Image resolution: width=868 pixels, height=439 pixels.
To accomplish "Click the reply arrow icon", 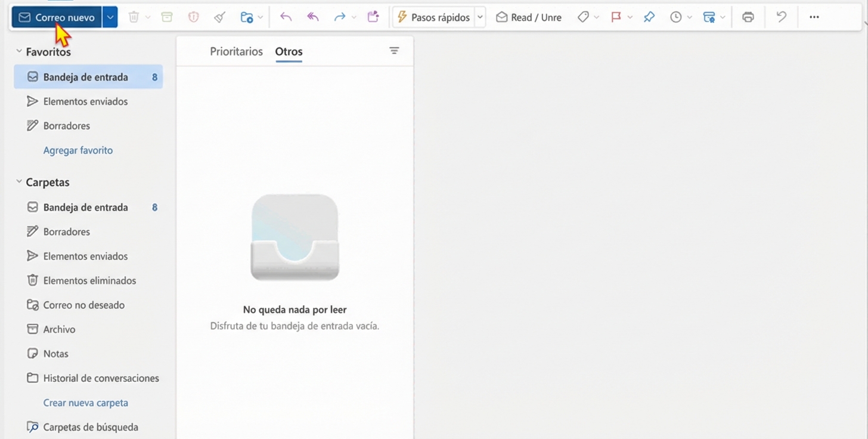I will coord(286,17).
